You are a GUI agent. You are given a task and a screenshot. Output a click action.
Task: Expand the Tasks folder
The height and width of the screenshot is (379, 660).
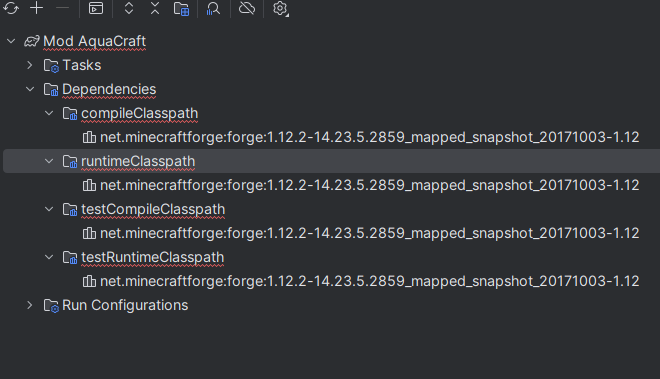[x=29, y=65]
